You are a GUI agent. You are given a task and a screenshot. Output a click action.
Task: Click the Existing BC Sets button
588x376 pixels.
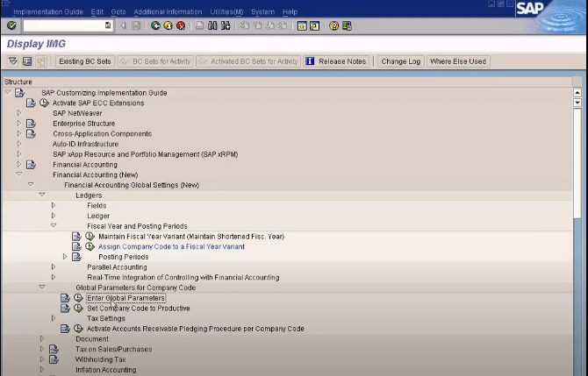[x=85, y=61]
